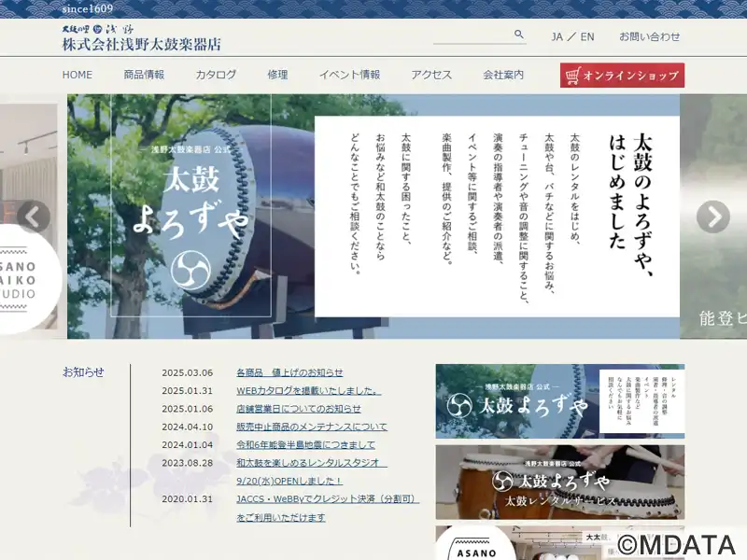Show the previous carousel slide
The image size is (747, 560).
tap(34, 217)
